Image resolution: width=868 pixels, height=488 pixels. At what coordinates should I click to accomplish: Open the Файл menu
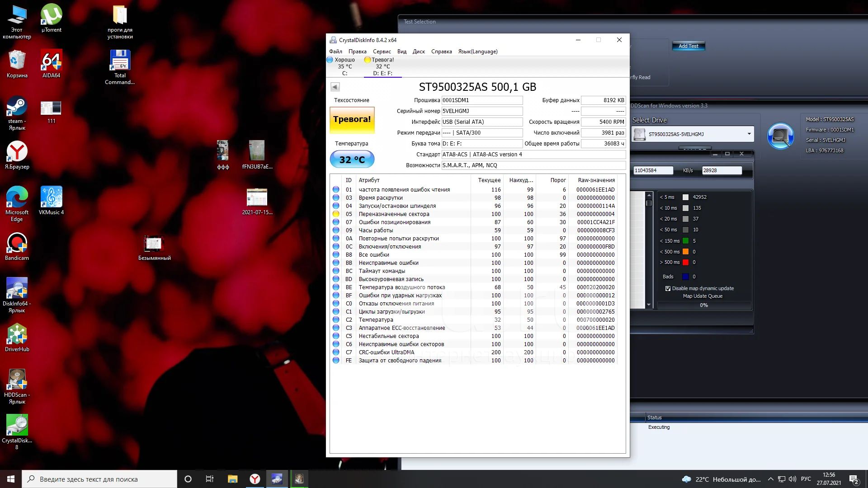(x=335, y=52)
